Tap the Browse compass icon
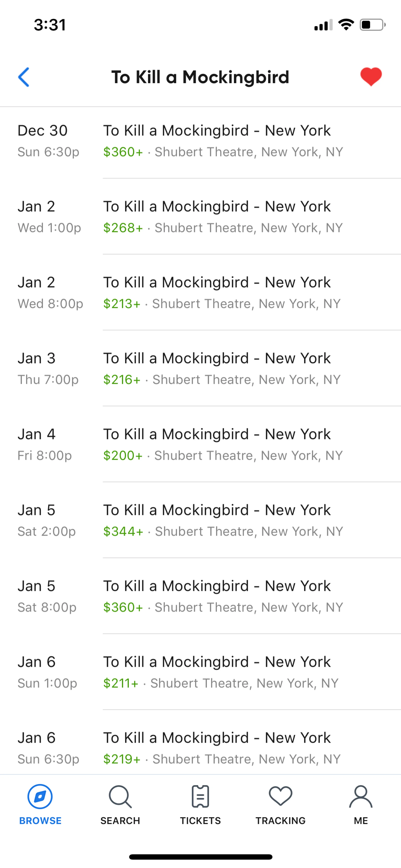 40,797
